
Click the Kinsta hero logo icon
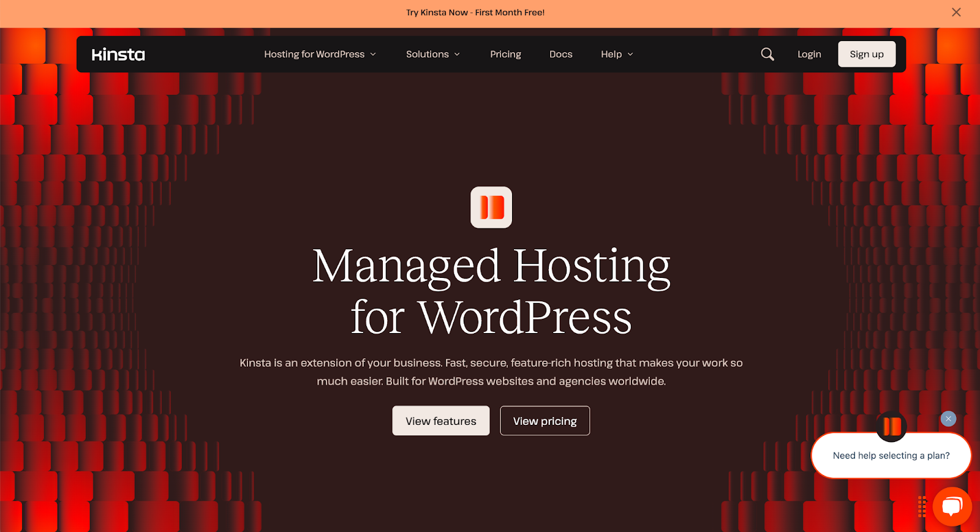(491, 208)
